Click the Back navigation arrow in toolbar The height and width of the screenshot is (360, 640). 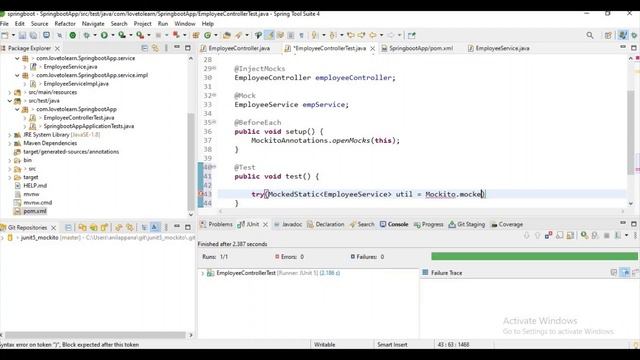point(373,36)
